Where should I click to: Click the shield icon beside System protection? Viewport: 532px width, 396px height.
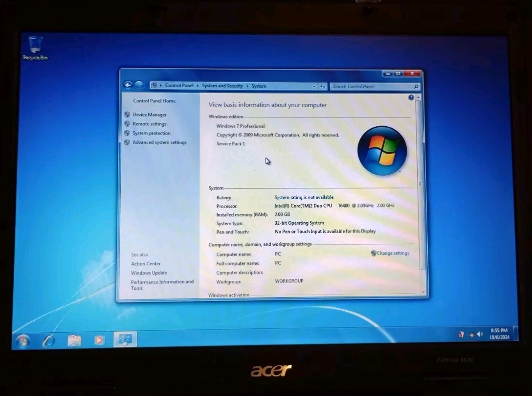tap(127, 133)
